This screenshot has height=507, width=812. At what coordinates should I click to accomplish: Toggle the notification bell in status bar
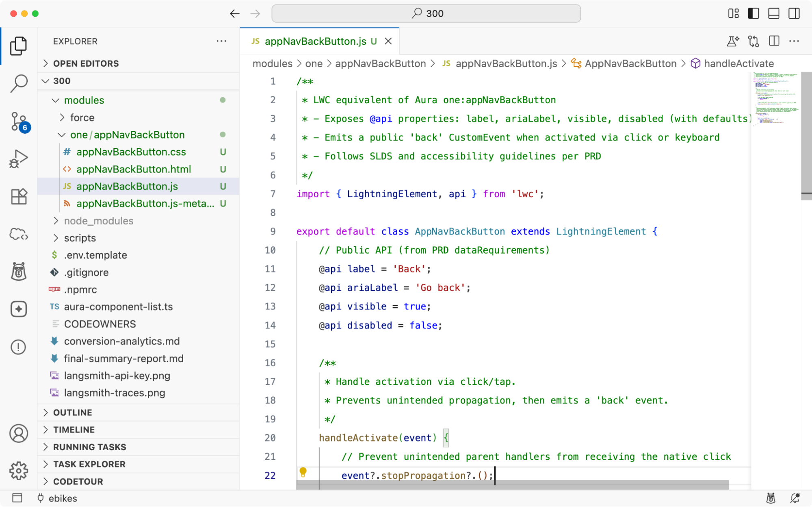794,498
